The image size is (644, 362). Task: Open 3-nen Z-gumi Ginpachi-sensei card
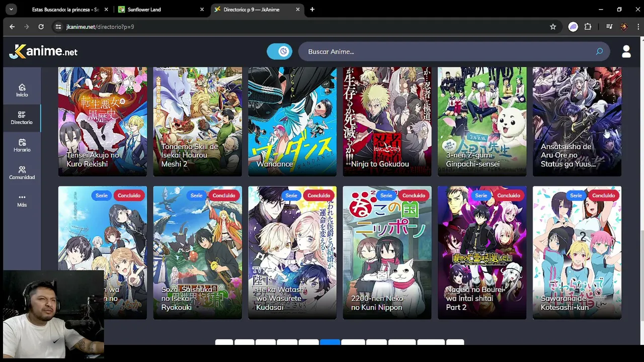pyautogui.click(x=482, y=121)
